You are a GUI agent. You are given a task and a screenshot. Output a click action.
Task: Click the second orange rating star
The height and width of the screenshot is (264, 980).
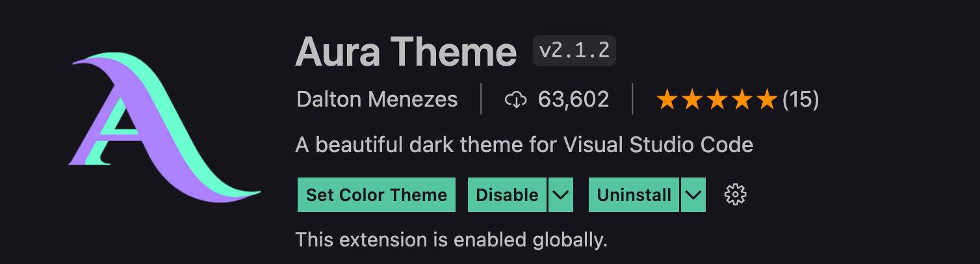tap(692, 99)
